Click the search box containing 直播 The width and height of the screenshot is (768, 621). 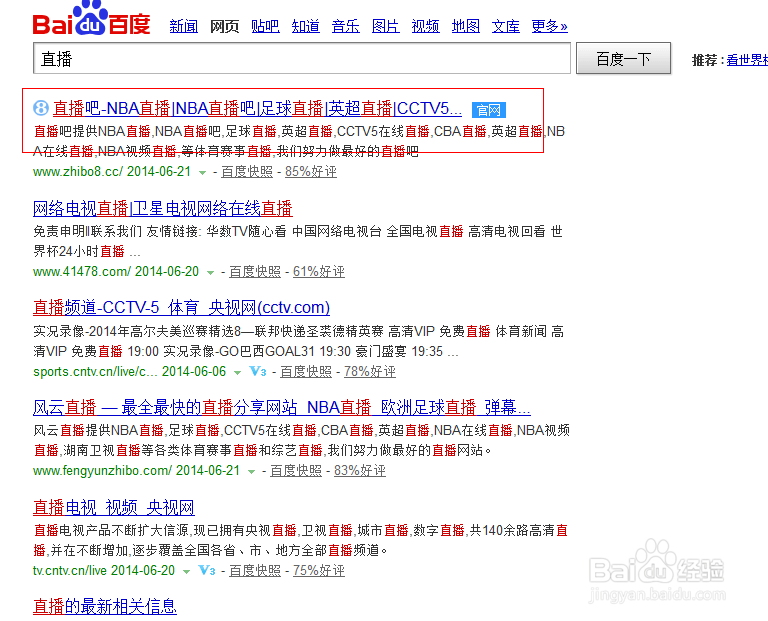302,58
